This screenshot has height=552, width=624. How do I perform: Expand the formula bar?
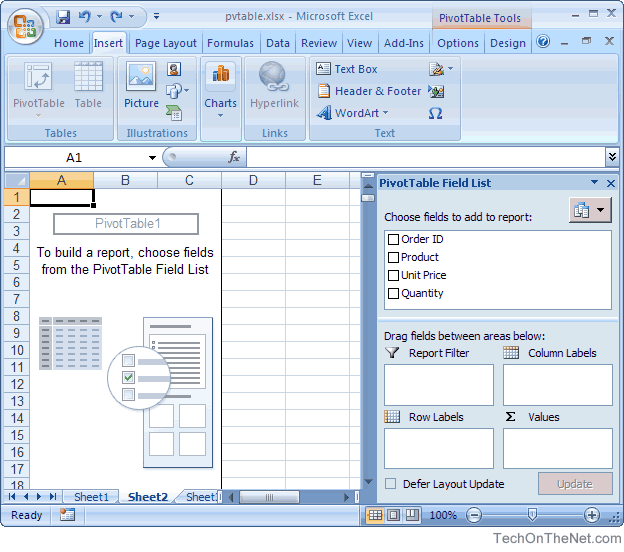click(x=612, y=157)
